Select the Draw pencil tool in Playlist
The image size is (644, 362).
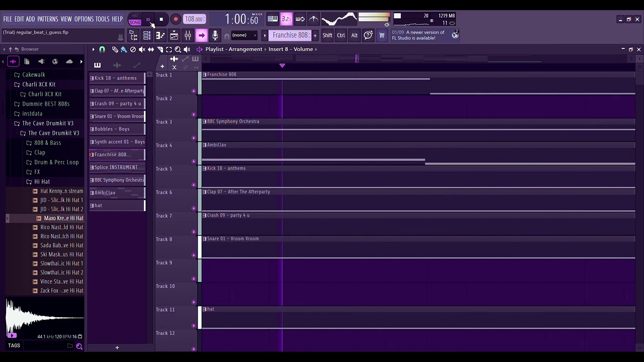click(115, 49)
